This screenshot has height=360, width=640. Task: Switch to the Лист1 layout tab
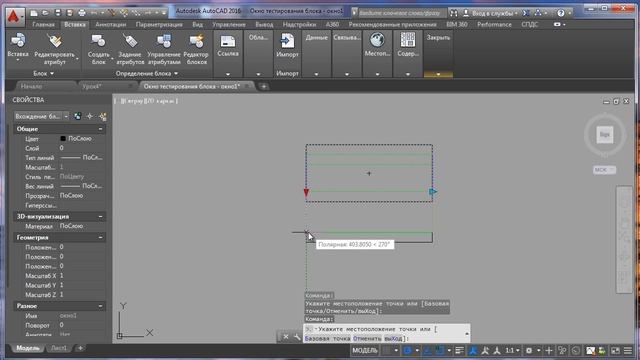click(59, 348)
